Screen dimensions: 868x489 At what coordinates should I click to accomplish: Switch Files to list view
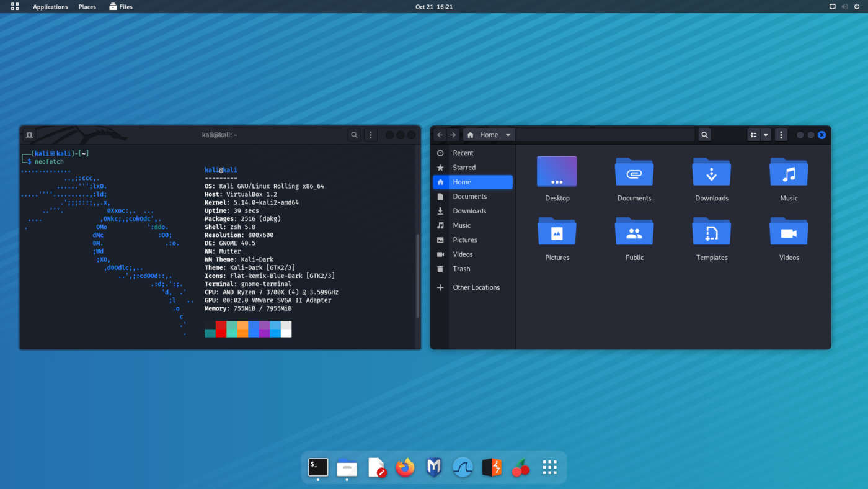752,135
